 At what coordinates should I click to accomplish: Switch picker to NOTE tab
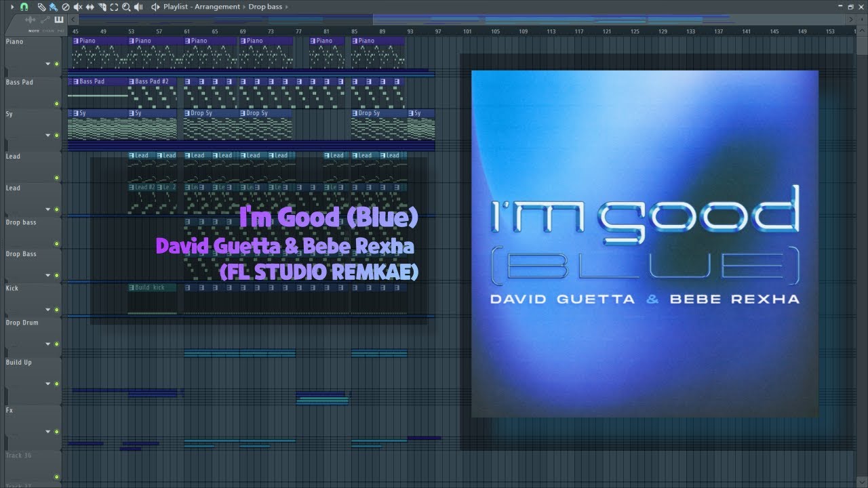click(33, 30)
